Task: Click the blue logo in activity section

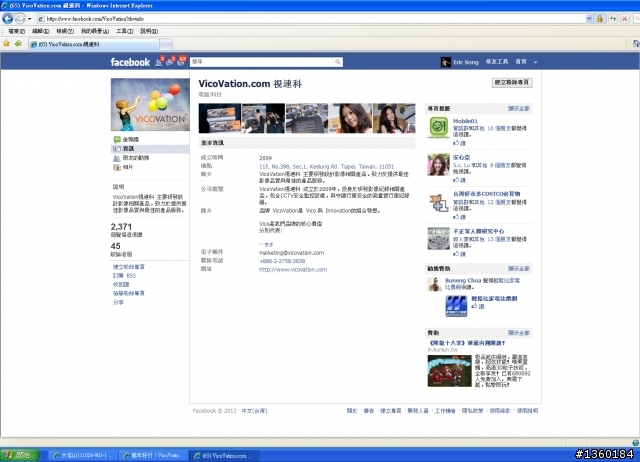Action: 456,306
